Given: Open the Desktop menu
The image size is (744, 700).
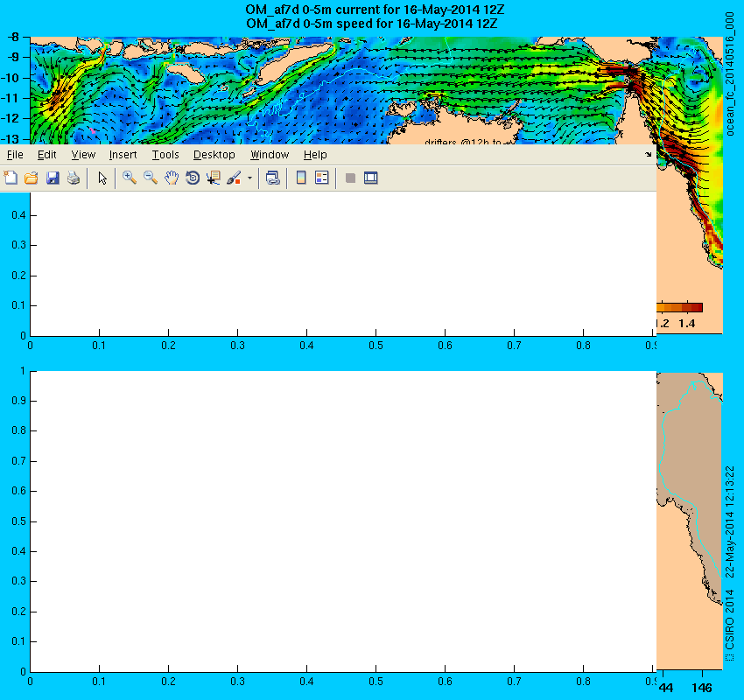Looking at the screenshot, I should (x=214, y=155).
